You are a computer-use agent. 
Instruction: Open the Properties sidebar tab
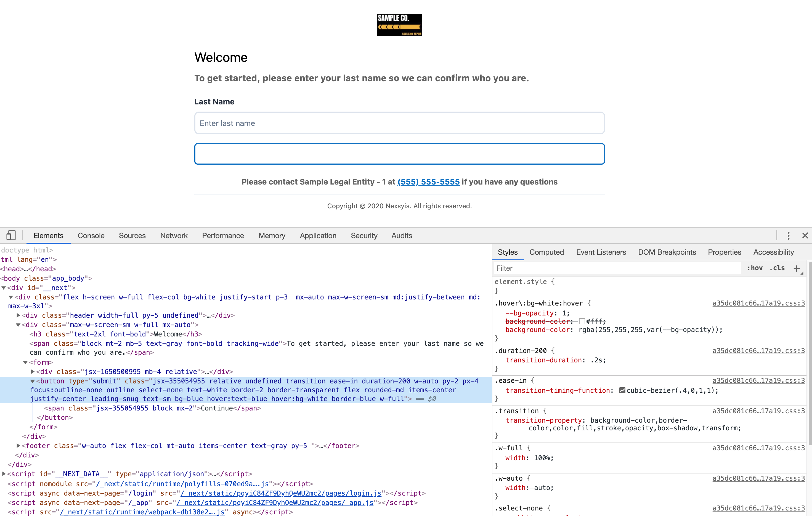coord(724,252)
